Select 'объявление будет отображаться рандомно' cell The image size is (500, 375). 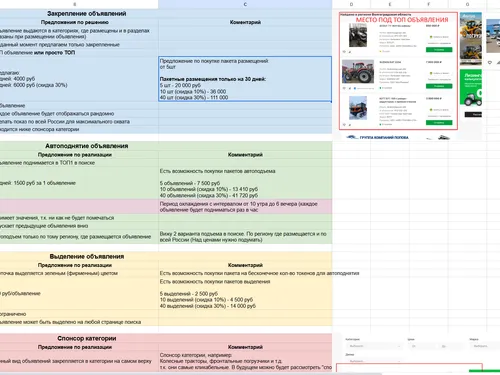tap(79, 114)
